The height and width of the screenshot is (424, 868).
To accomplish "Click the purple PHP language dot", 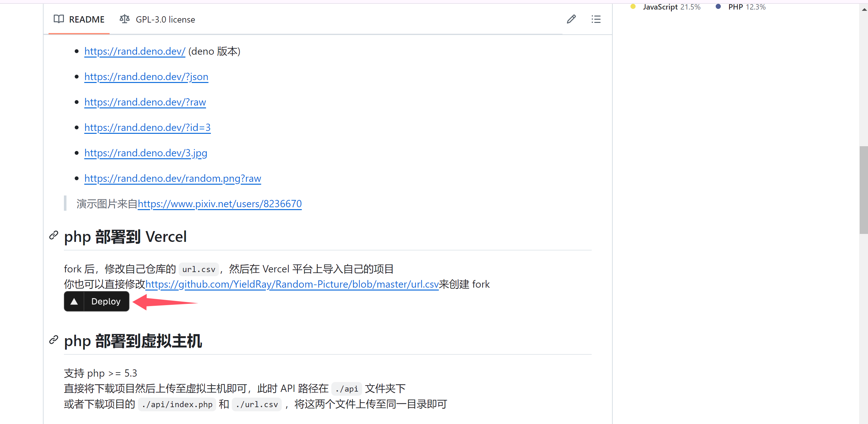I will [718, 6].
